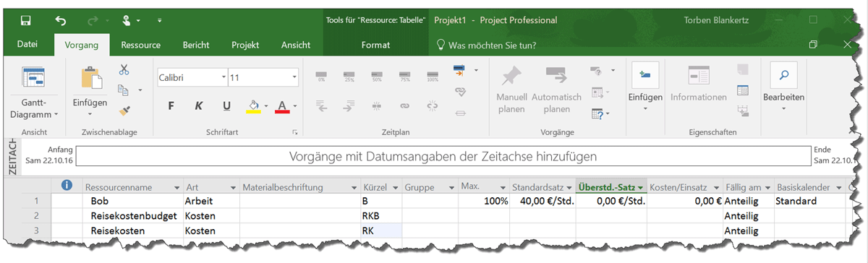Screen dimensions: 868x263
Task: Click the indent task arrow icon
Action: point(349,105)
